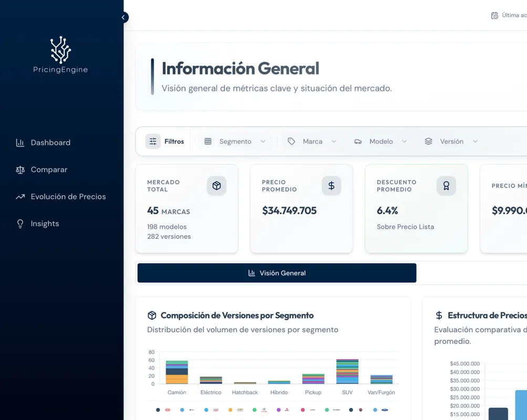Click the 'Información General' heading
527x420 pixels.
(240, 68)
